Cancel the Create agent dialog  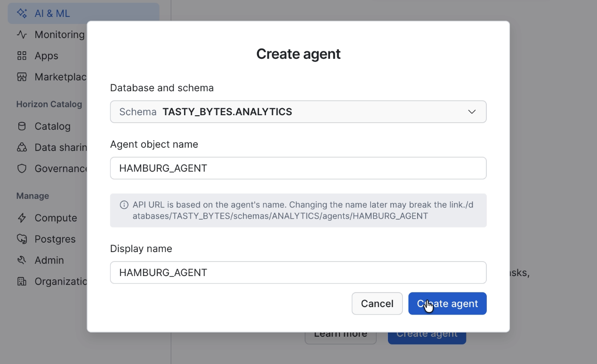tap(377, 303)
